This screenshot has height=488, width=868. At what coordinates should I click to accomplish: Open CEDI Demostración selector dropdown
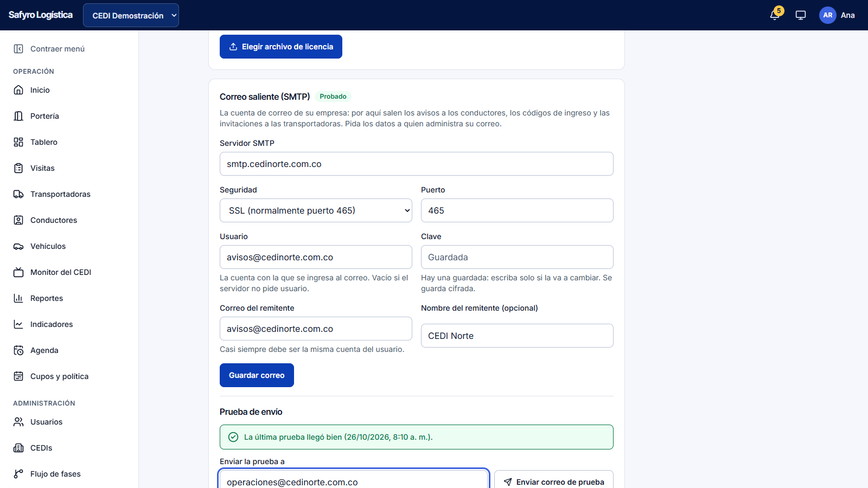[131, 15]
